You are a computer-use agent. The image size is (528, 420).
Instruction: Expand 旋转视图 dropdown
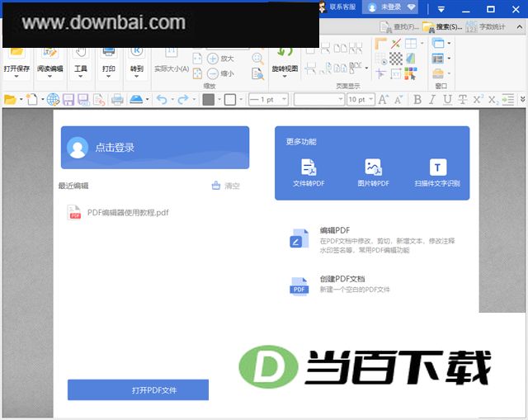[285, 77]
